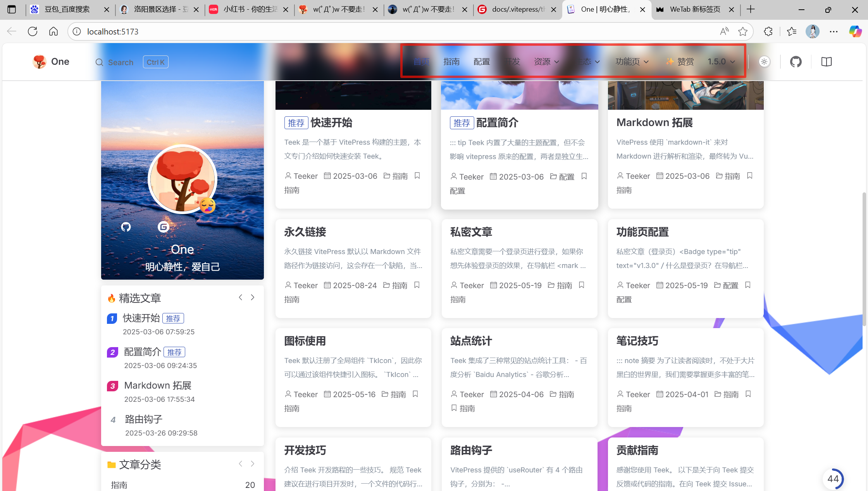The width and height of the screenshot is (868, 491).
Task: Expand the 功能页 dropdown menu
Action: click(632, 62)
